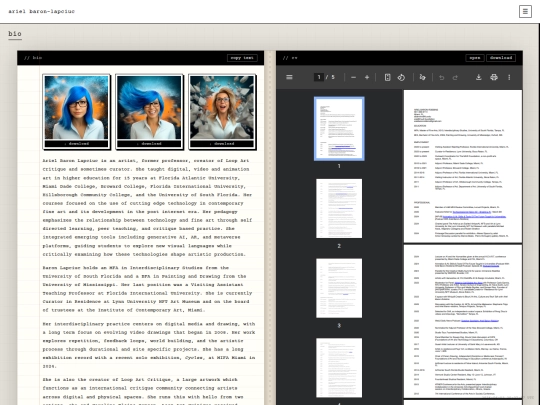Download the CV file

click(501, 58)
